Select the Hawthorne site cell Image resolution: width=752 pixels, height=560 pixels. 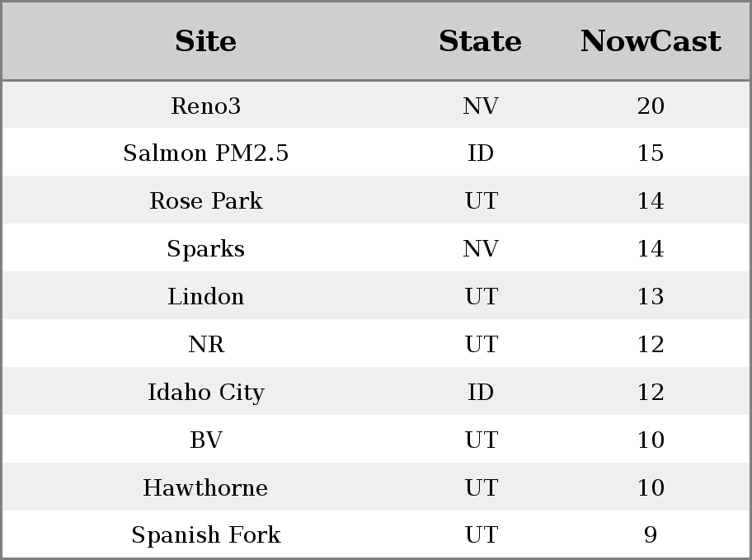pyautogui.click(x=205, y=488)
